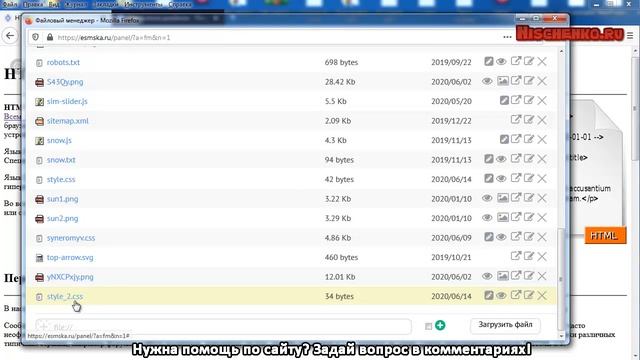The image size is (640, 360).
Task: Show image thumbnail for sun1.png
Action: click(x=503, y=198)
